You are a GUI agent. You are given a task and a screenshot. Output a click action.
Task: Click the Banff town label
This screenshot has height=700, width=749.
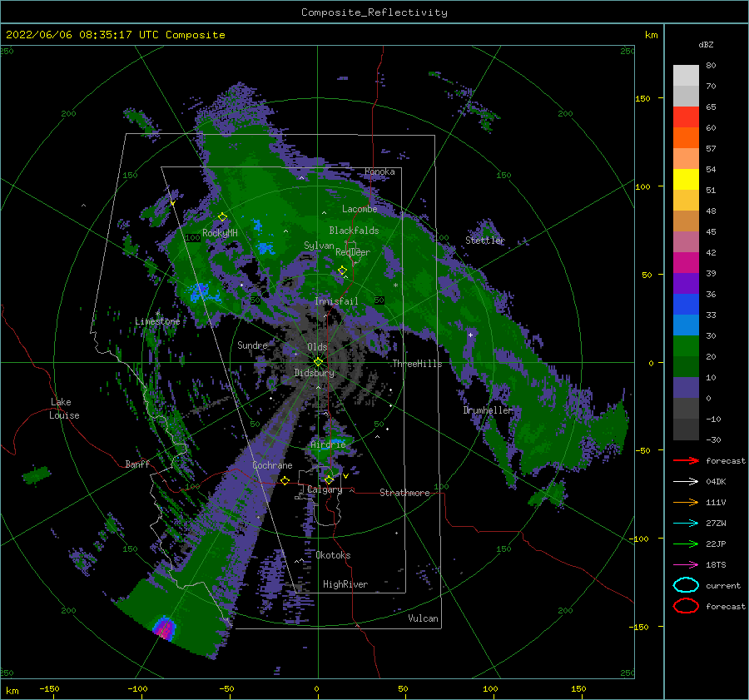137,464
